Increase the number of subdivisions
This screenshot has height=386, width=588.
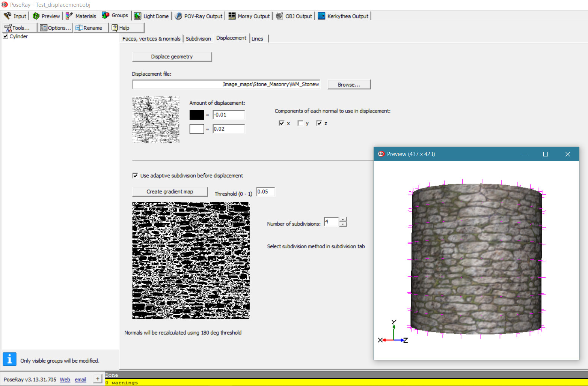[343, 219]
